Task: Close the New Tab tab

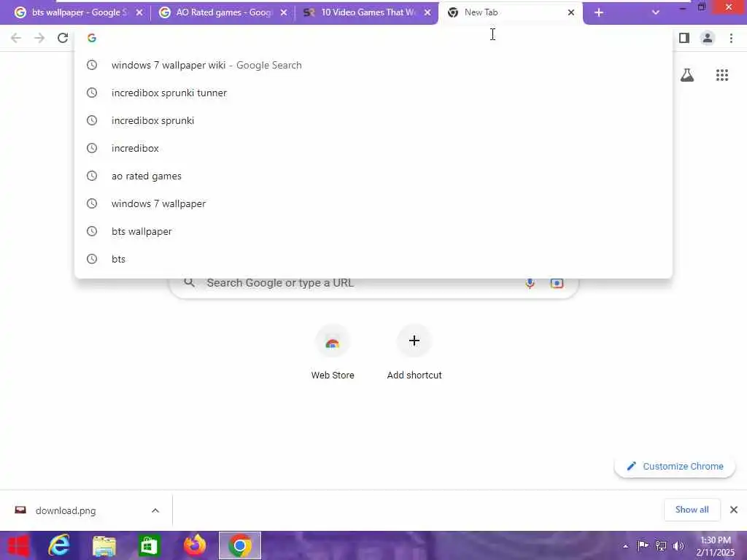Action: point(571,13)
